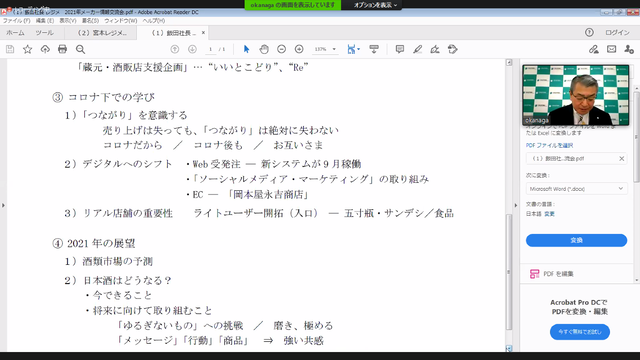
Task: Click the 今すぐ無料でお試し button
Action: [x=580, y=332]
